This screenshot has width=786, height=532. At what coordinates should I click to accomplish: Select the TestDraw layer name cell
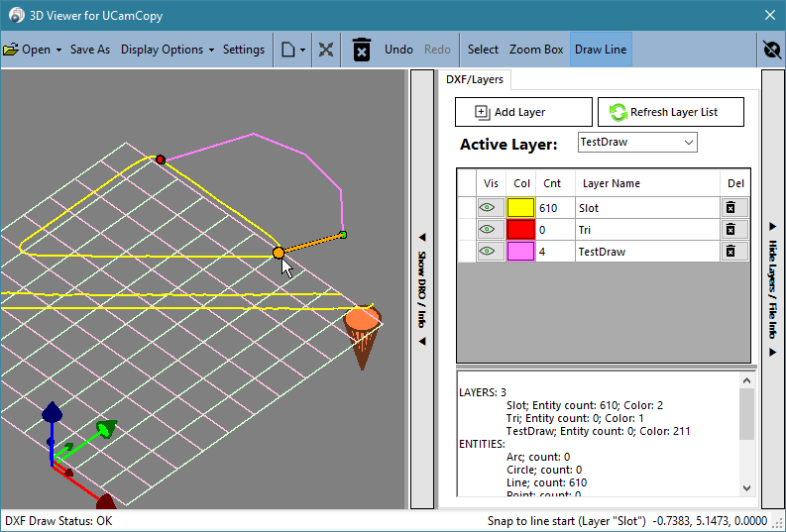tap(646, 252)
